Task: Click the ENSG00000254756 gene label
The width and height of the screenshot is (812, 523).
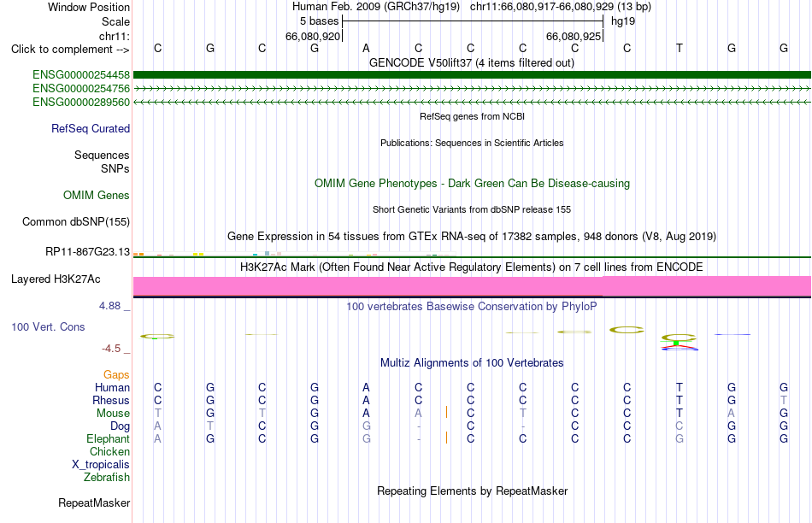Action: [x=81, y=89]
